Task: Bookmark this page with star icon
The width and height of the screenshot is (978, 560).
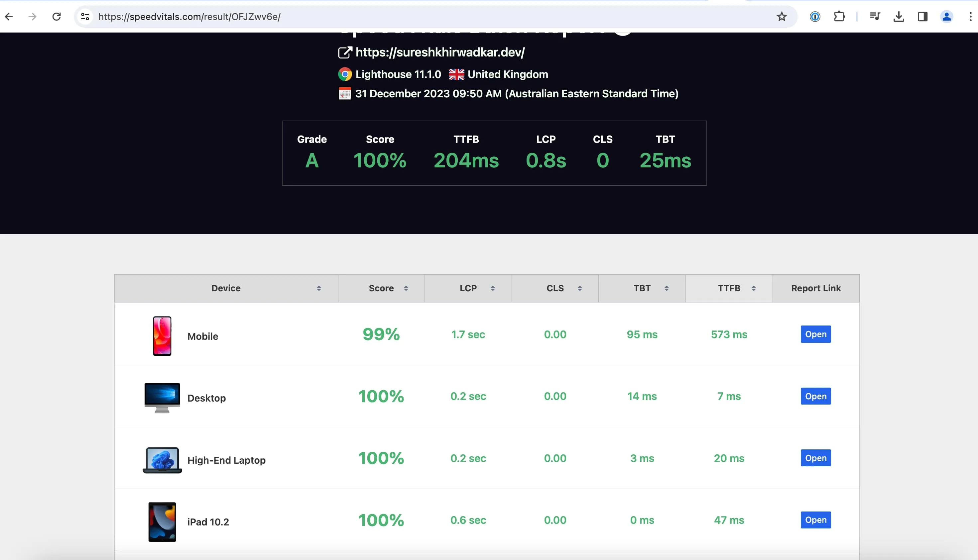Action: (781, 17)
